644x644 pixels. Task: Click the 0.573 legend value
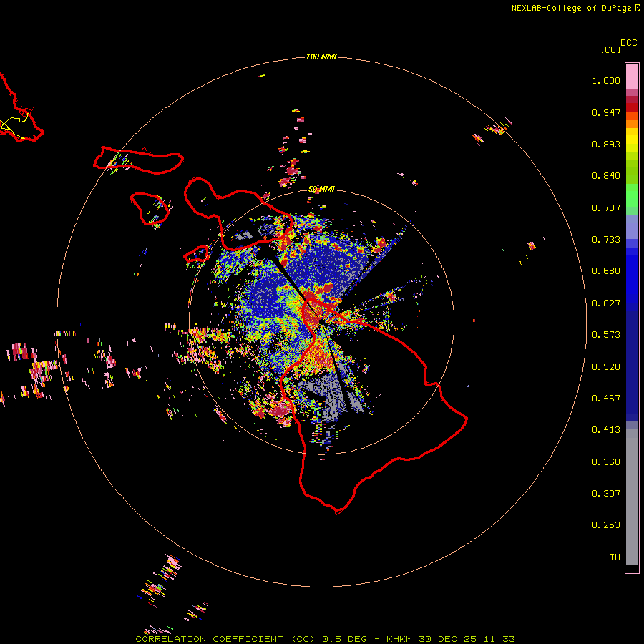click(x=606, y=335)
